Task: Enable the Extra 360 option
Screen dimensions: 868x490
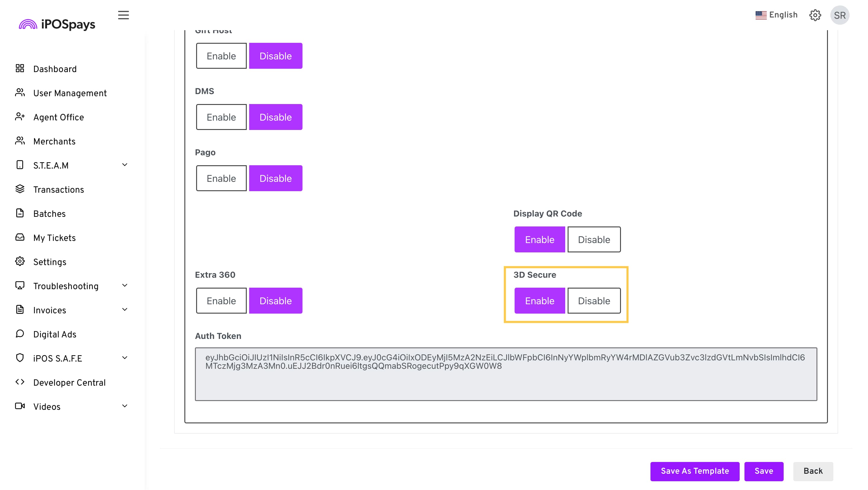Action: click(221, 301)
